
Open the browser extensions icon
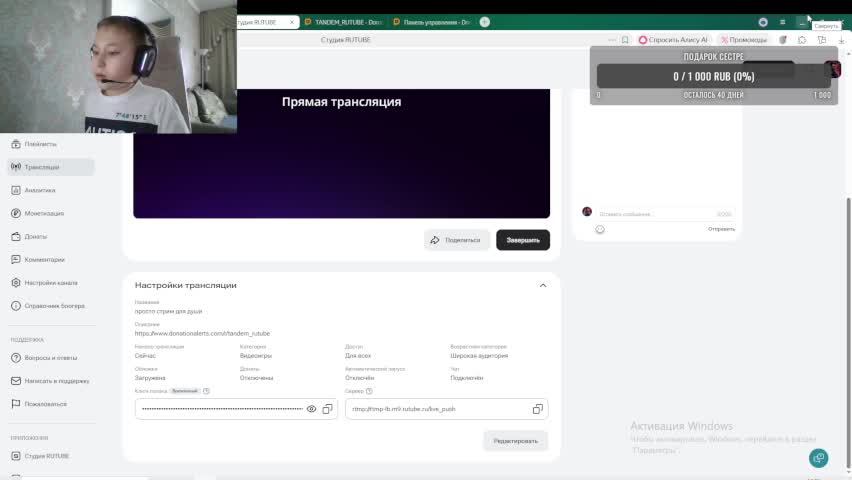pyautogui.click(x=802, y=40)
